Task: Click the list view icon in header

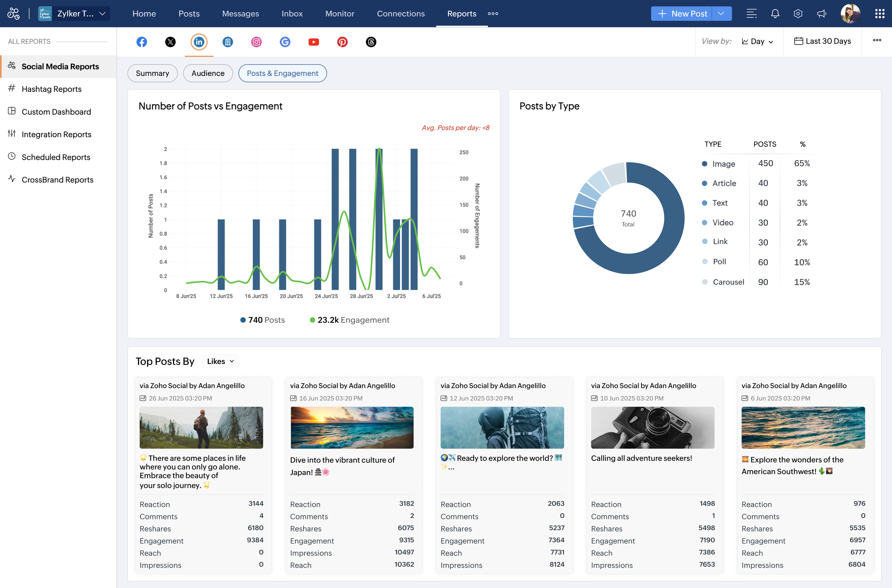Action: [752, 14]
